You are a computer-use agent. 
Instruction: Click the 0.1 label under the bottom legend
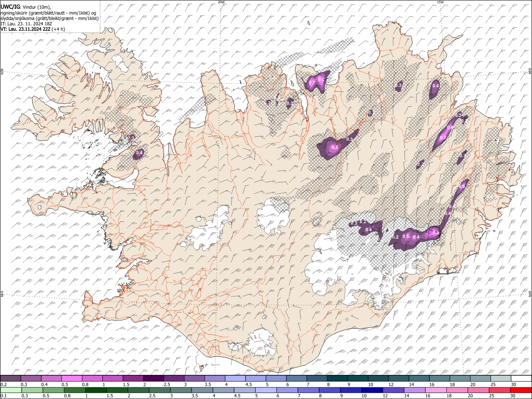point(3,396)
